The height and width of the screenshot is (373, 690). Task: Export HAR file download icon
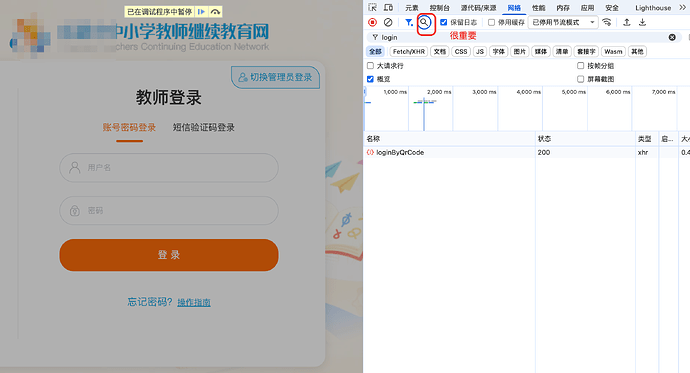tap(642, 22)
